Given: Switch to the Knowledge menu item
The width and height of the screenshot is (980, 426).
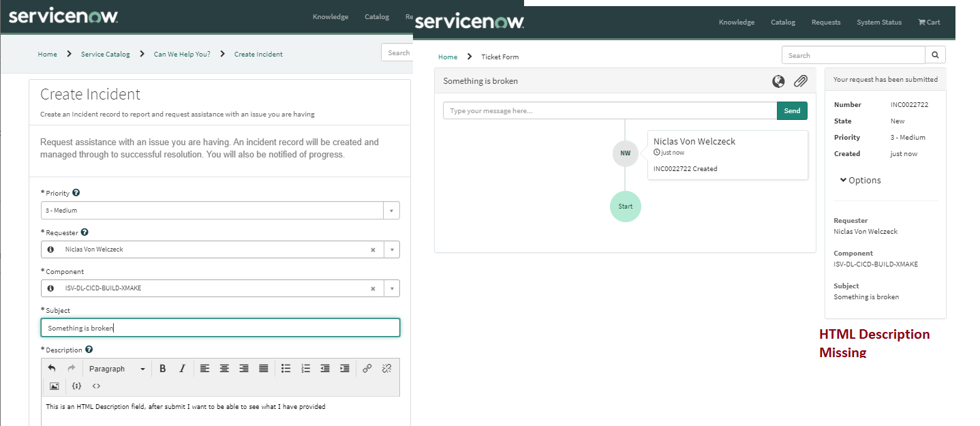Looking at the screenshot, I should coord(736,22).
